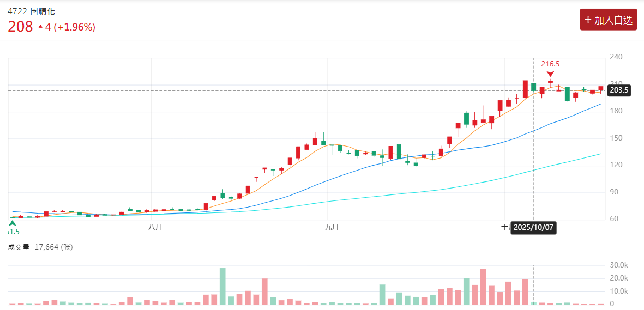644x310 pixels.
Task: Click the tallest green volume bar
Action: coord(222,286)
